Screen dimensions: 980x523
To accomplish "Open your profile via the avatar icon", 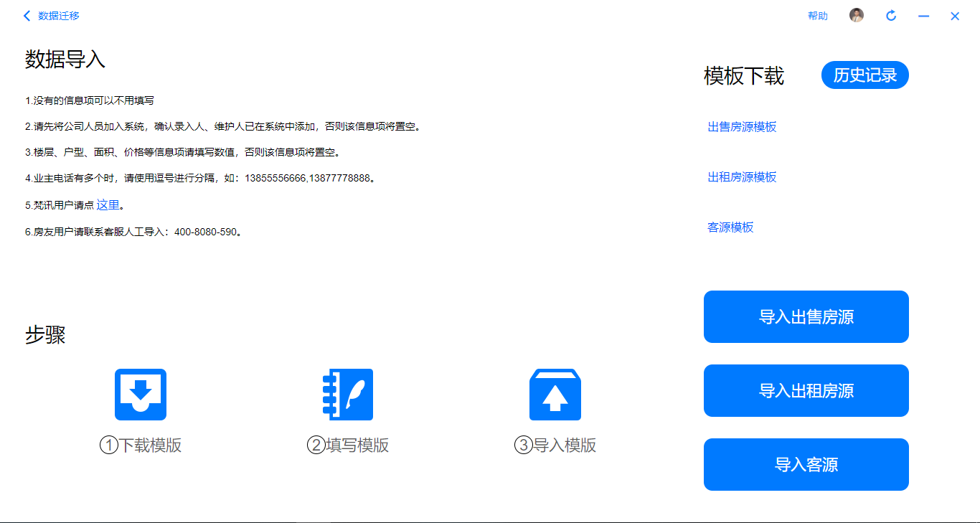I will click(857, 14).
